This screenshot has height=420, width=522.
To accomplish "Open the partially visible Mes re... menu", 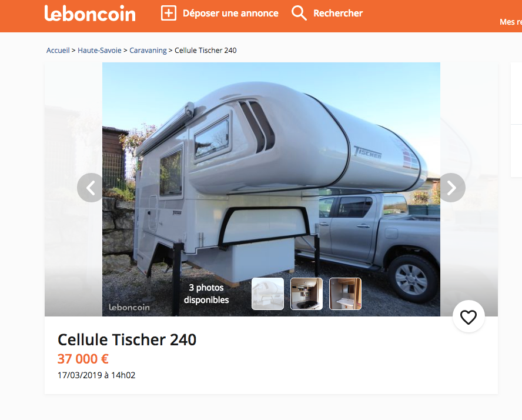I will (x=511, y=22).
